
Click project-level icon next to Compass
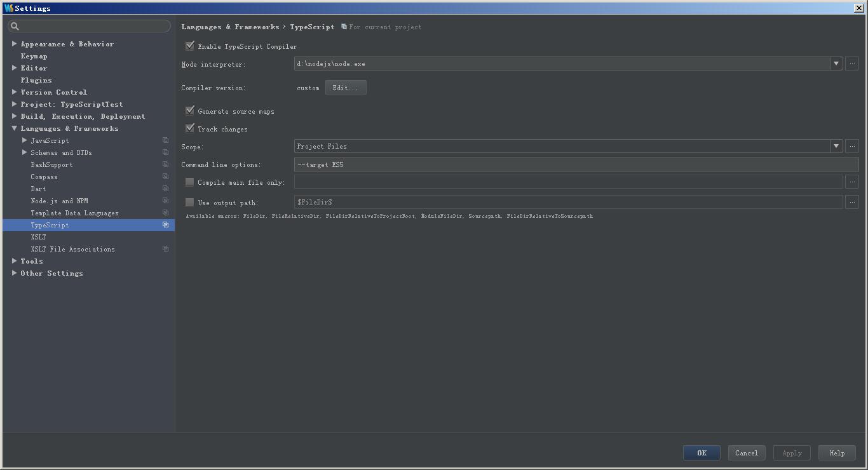165,177
